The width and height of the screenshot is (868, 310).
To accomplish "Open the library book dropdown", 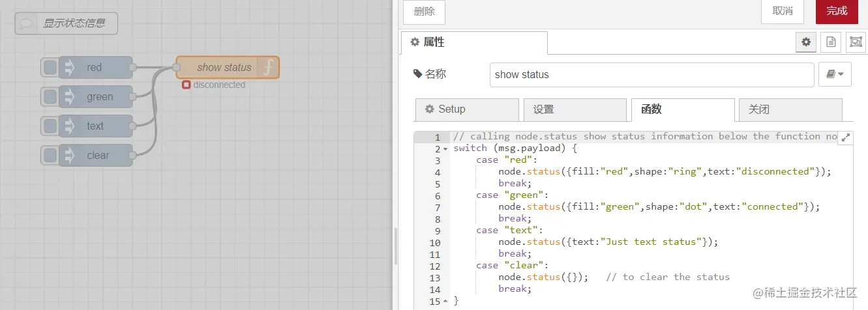I will point(835,74).
